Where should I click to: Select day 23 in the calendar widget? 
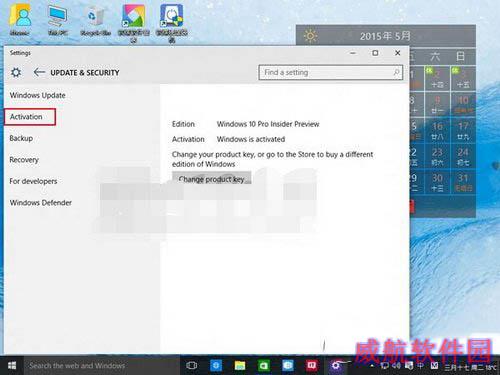tap(437, 156)
